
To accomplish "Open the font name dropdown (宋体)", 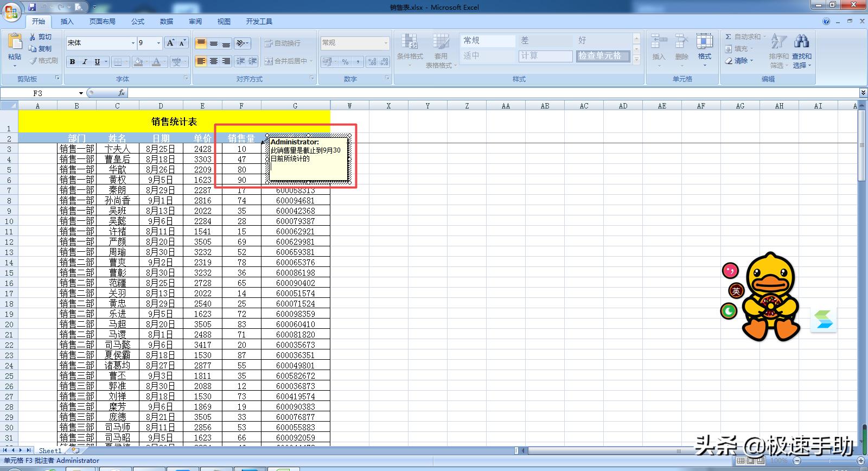I will 133,43.
